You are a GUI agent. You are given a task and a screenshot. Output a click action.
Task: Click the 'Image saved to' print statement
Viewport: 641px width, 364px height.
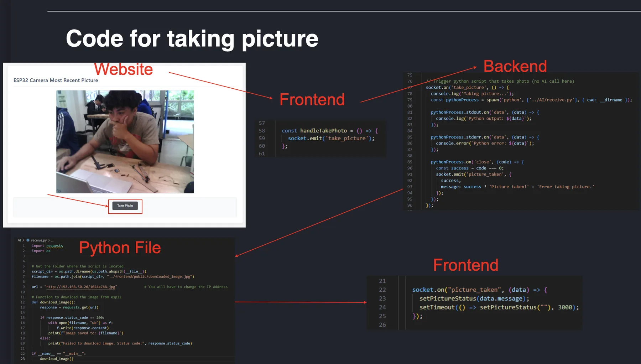coord(86,333)
